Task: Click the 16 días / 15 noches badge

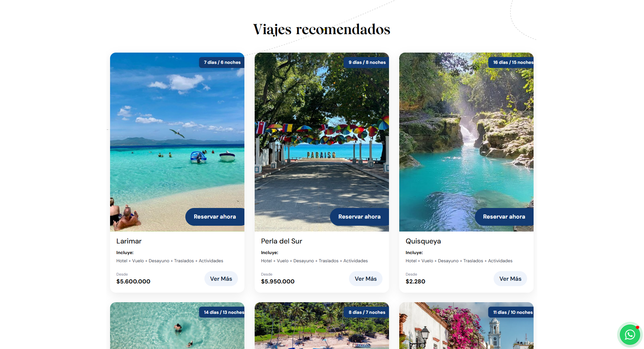Action: tap(511, 62)
